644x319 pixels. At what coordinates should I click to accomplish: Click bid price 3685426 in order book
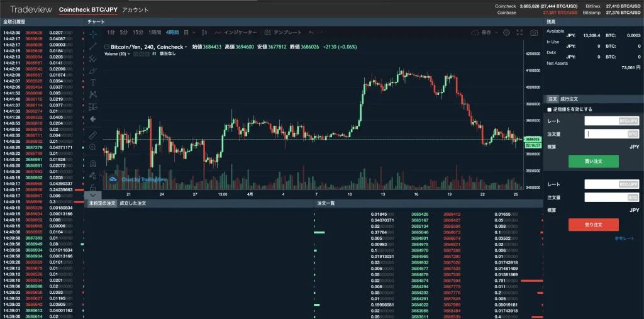(x=419, y=214)
